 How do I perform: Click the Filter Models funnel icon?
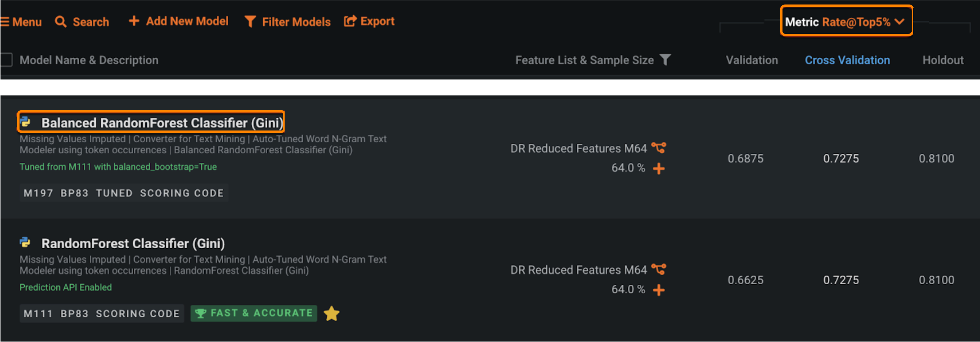coord(250,22)
